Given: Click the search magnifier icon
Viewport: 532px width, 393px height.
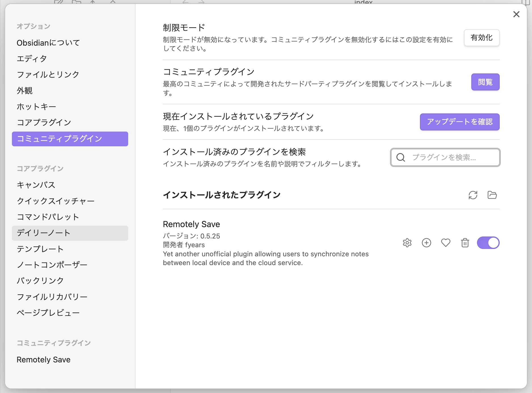Looking at the screenshot, I should click(400, 157).
